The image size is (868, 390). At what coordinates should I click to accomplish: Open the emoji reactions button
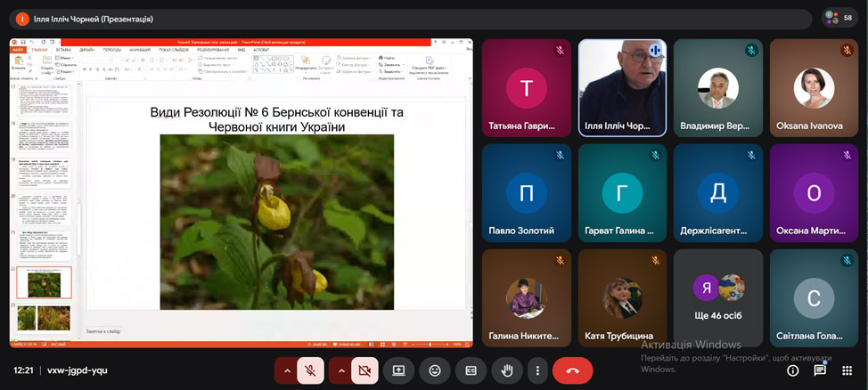pyautogui.click(x=434, y=370)
